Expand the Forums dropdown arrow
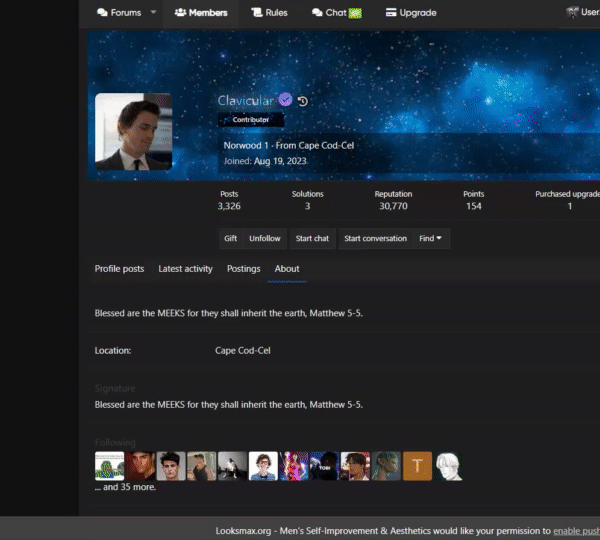 153,13
